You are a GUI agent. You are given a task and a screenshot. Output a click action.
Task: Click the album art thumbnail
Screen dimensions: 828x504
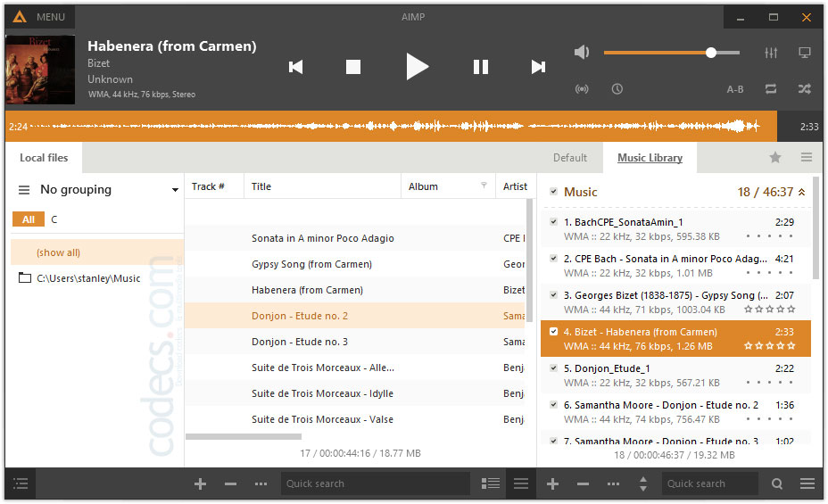[x=40, y=70]
